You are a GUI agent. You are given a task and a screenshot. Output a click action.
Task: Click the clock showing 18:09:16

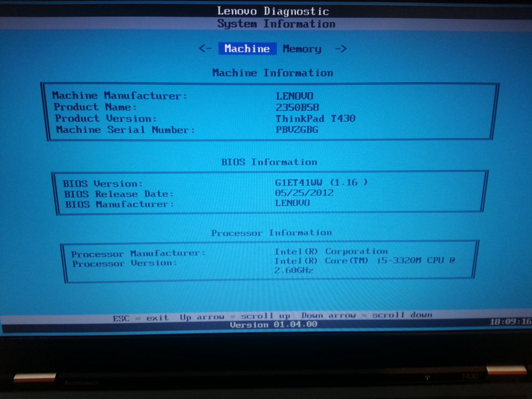(x=510, y=321)
